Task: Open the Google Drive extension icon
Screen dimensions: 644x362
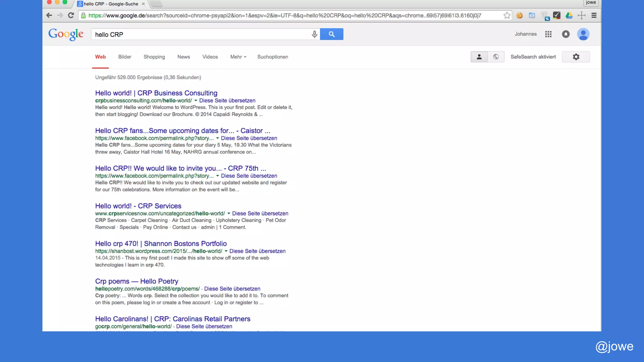Action: (569, 15)
